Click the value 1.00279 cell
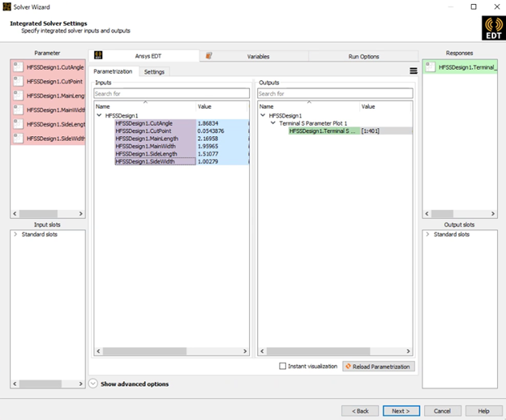Screen dimensions: 506x420 point(222,161)
